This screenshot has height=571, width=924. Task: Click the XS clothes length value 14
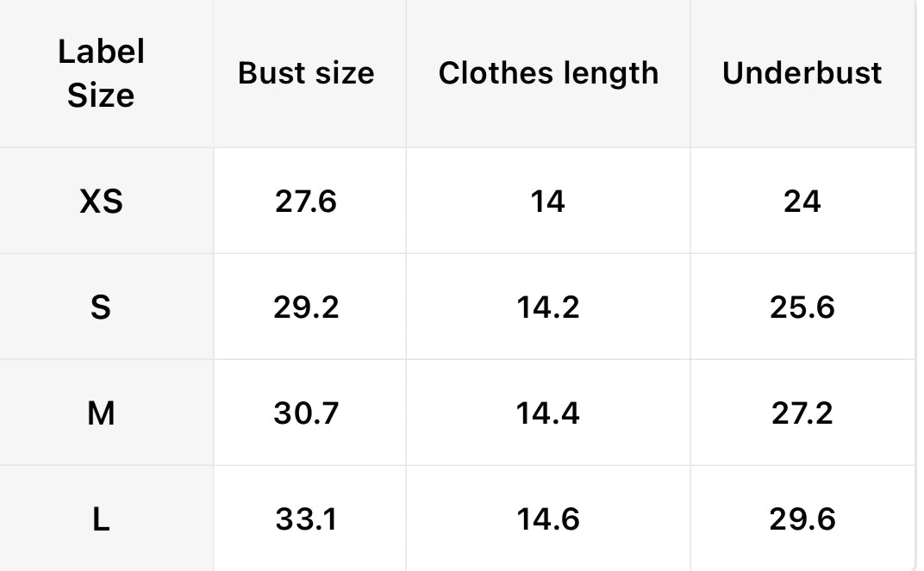click(548, 202)
